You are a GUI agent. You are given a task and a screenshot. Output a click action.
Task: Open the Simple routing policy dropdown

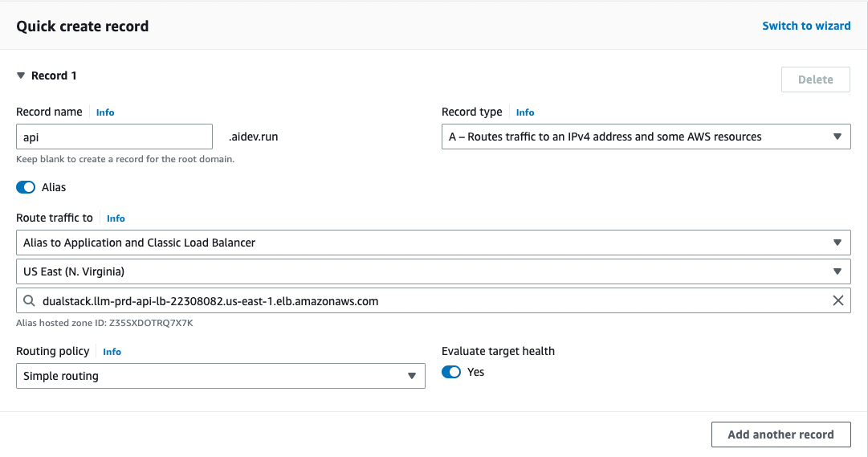tap(220, 376)
